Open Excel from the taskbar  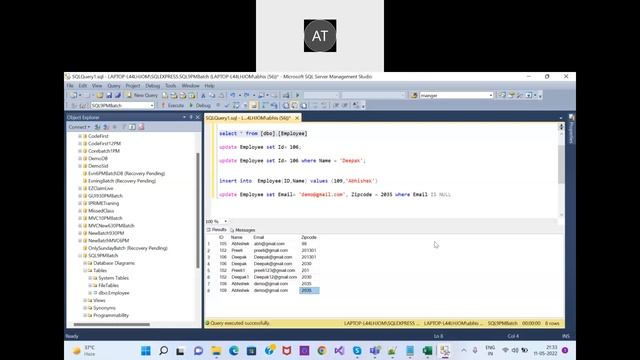coord(427,351)
